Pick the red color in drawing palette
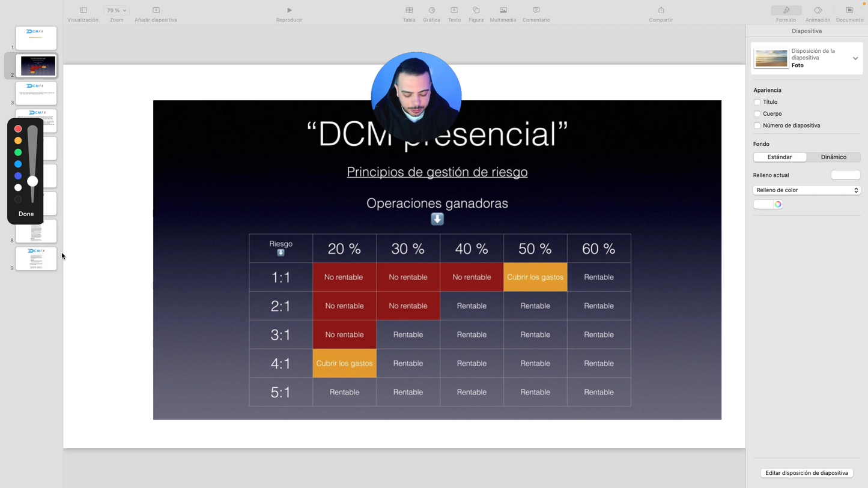Image resolution: width=868 pixels, height=488 pixels. [18, 129]
